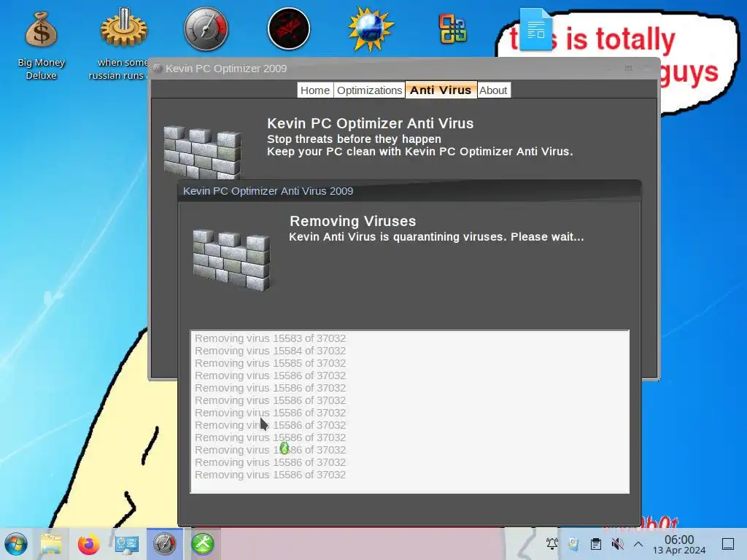747x560 pixels.
Task: Click the document tray icon next to bell
Action: pos(573,544)
